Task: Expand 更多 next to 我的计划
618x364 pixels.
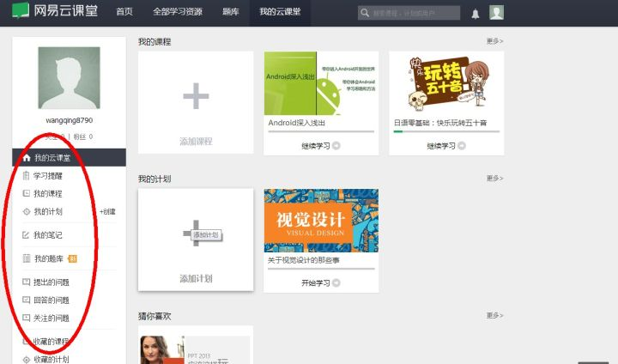Action: tap(494, 178)
